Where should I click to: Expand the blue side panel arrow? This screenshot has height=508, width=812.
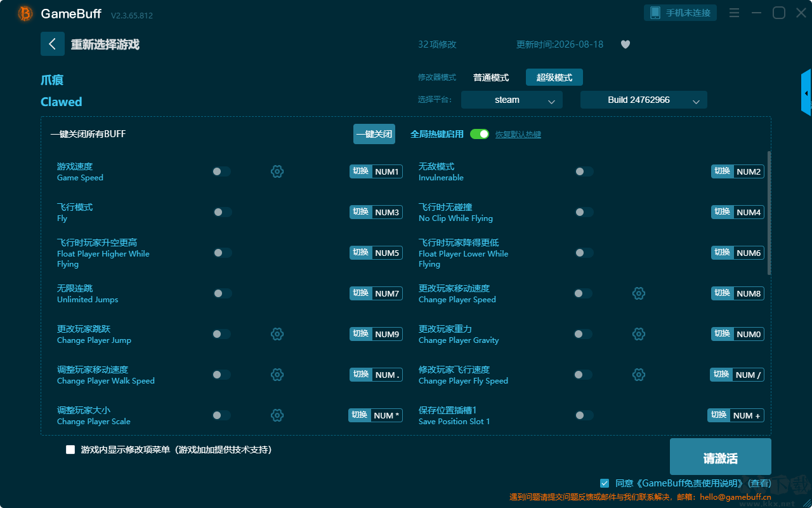point(806,93)
